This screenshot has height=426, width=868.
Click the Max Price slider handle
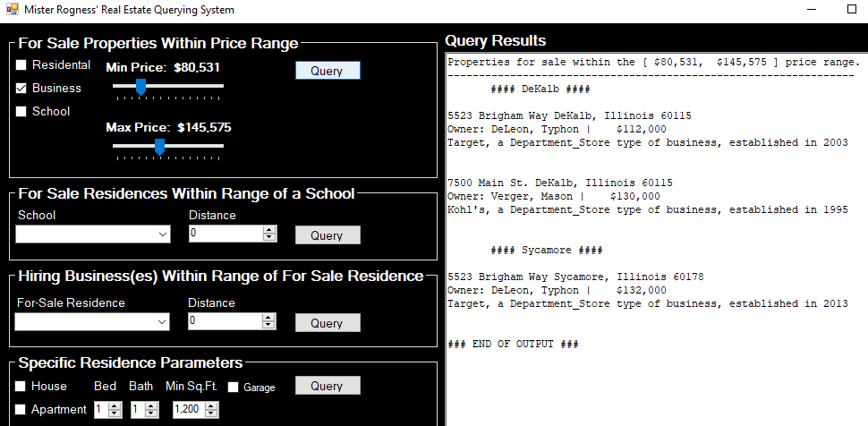159,146
